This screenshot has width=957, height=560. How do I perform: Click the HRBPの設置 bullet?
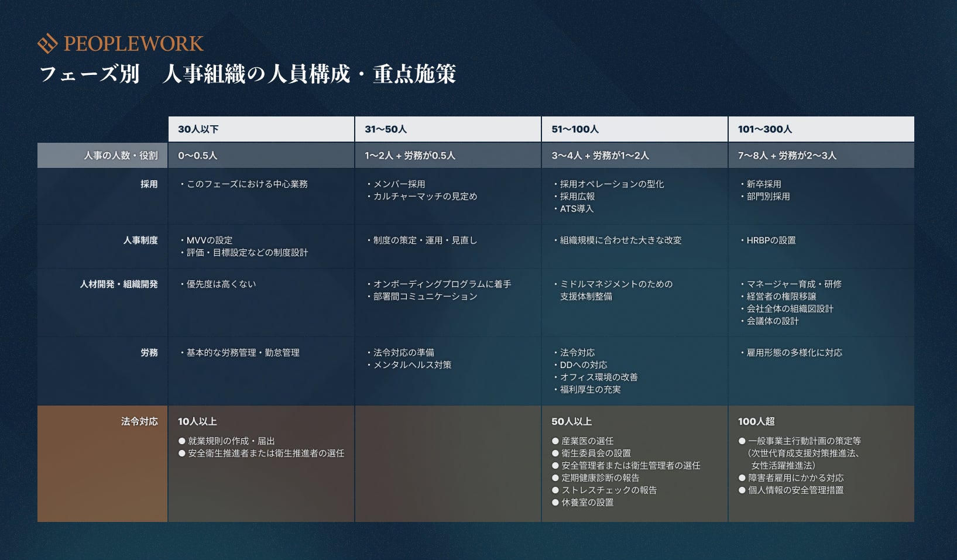tap(767, 241)
